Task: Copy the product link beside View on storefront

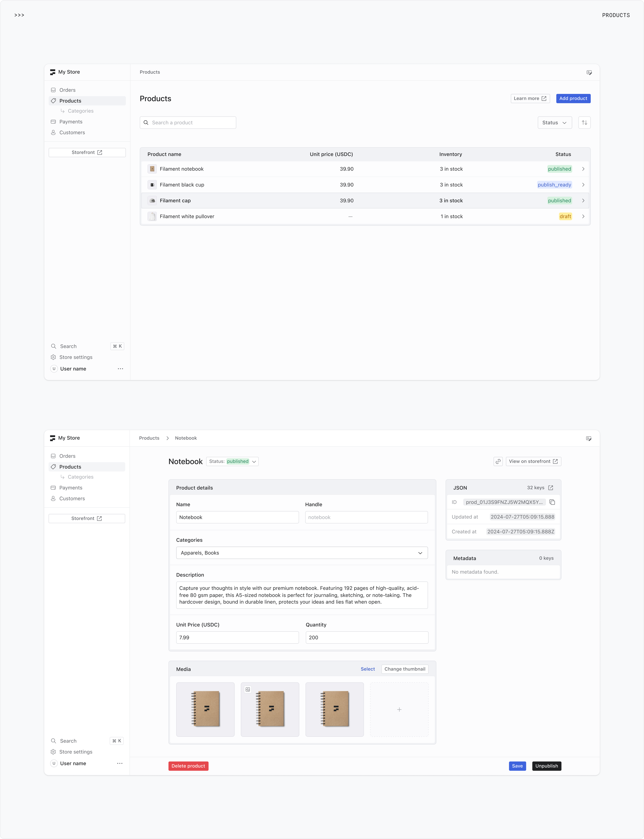Action: (498, 461)
